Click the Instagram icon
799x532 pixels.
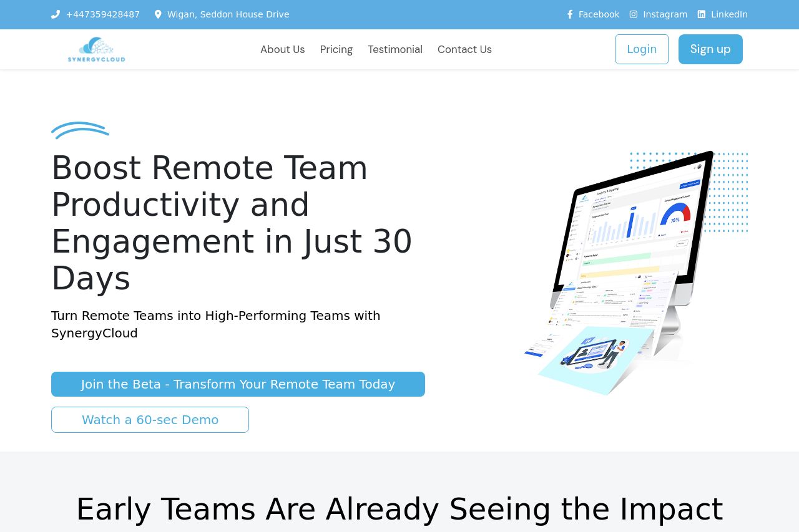tap(634, 14)
